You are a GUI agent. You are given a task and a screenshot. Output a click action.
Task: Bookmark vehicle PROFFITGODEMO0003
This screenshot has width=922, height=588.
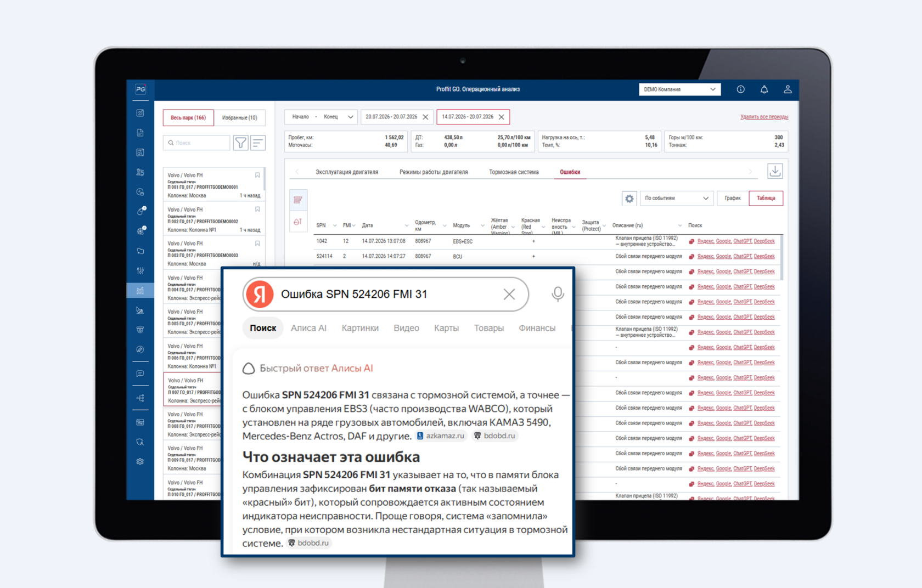click(x=257, y=244)
